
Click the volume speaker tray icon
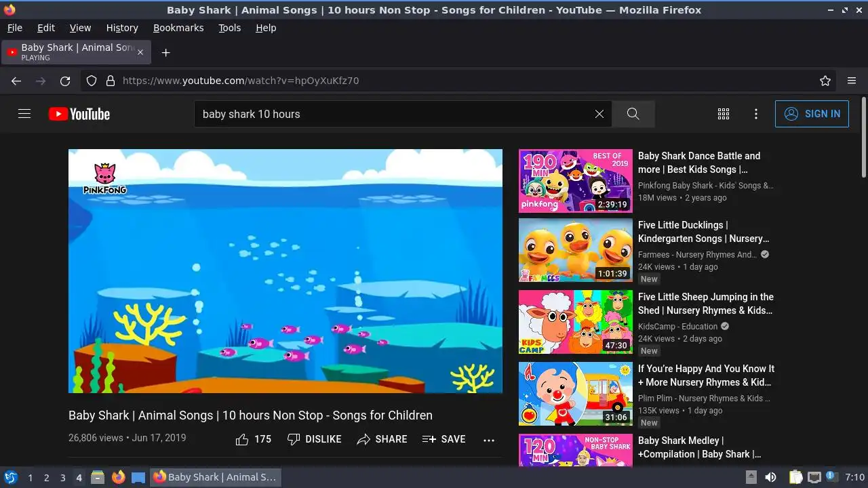point(771,477)
